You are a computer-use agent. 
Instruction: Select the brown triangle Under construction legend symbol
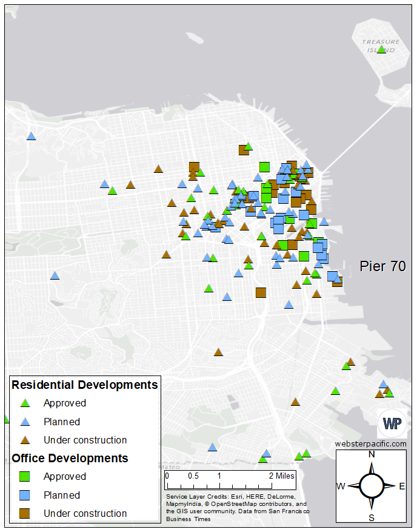(25, 440)
